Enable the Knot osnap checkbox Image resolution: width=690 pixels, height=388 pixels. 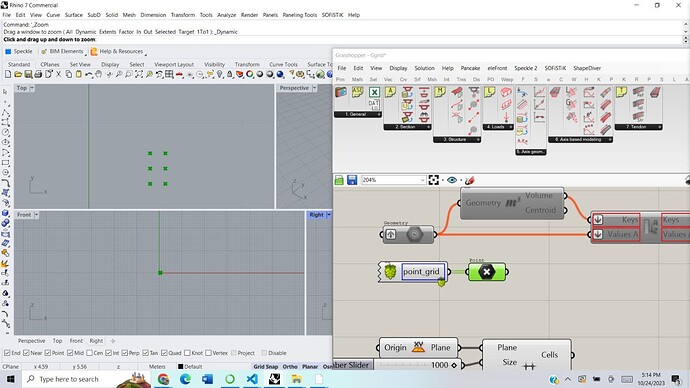point(187,353)
